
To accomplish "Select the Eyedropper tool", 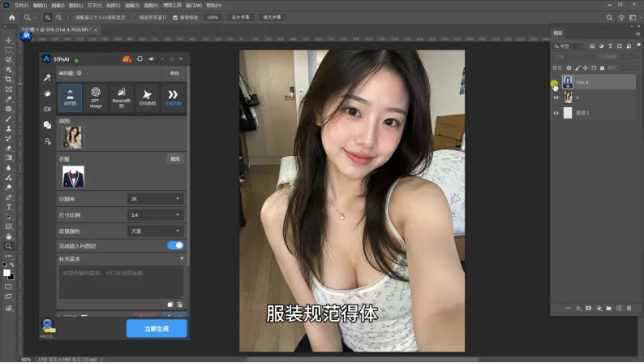I will pos(9,99).
